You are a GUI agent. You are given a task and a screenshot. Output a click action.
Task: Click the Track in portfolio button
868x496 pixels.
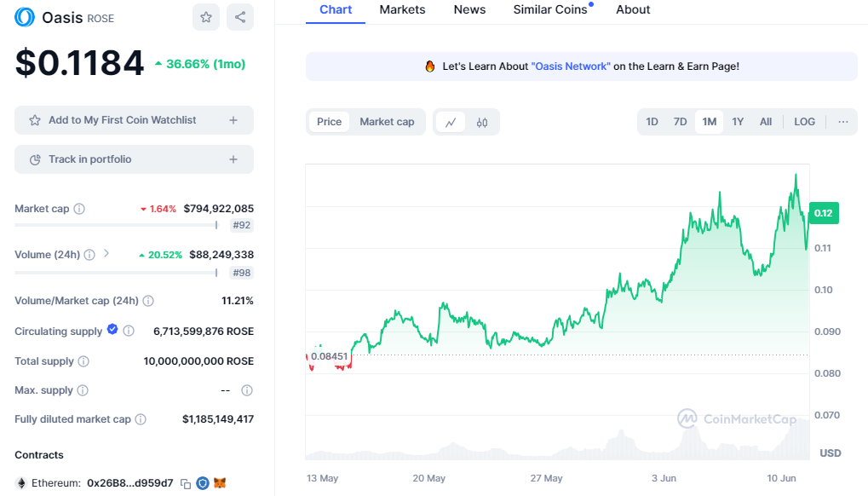click(134, 159)
